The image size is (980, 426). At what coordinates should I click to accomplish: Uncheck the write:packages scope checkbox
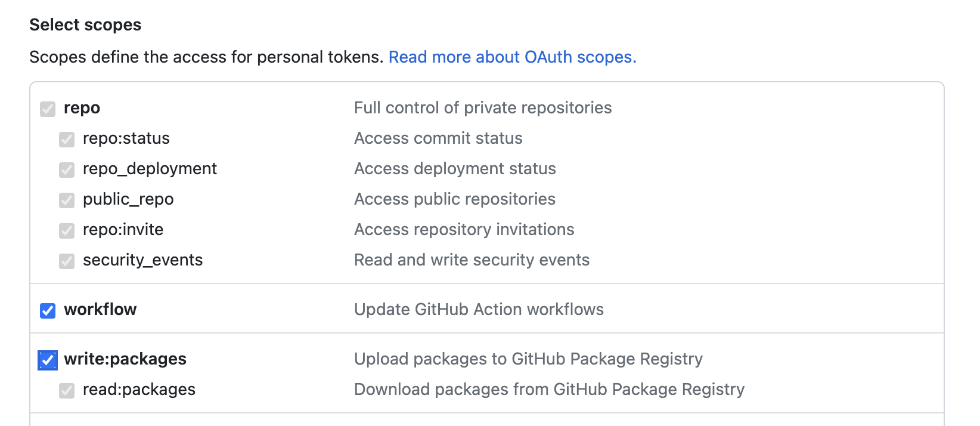(x=48, y=360)
